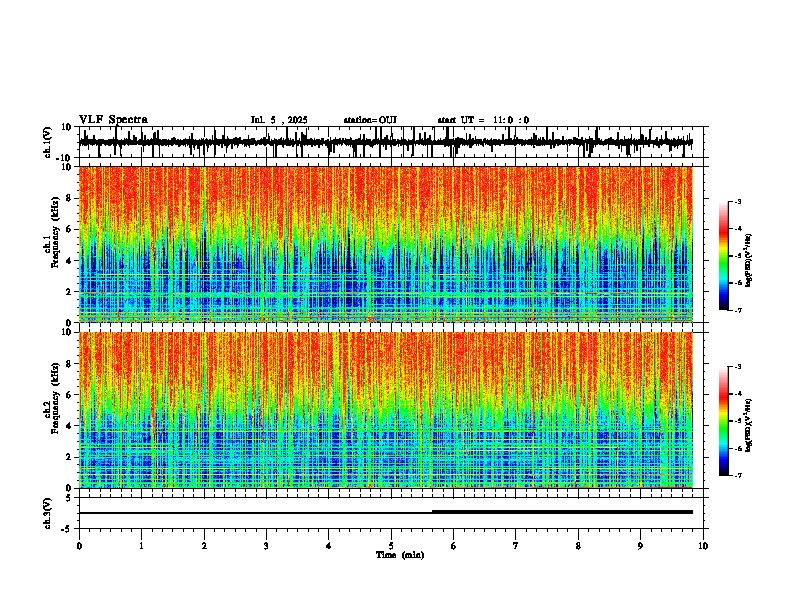Click the "-3" label on ch.2 color scale
792x612 pixels.
tap(738, 367)
